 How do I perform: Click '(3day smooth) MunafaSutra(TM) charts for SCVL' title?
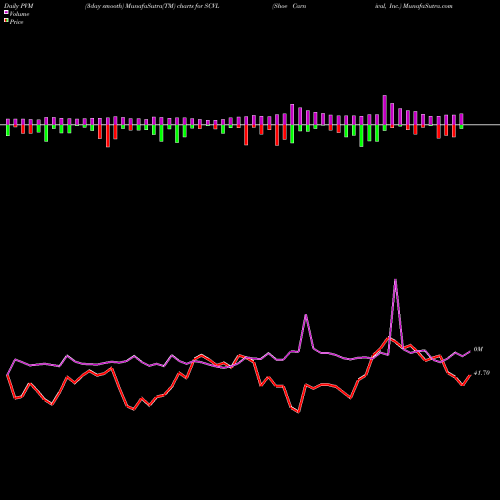[152, 6]
